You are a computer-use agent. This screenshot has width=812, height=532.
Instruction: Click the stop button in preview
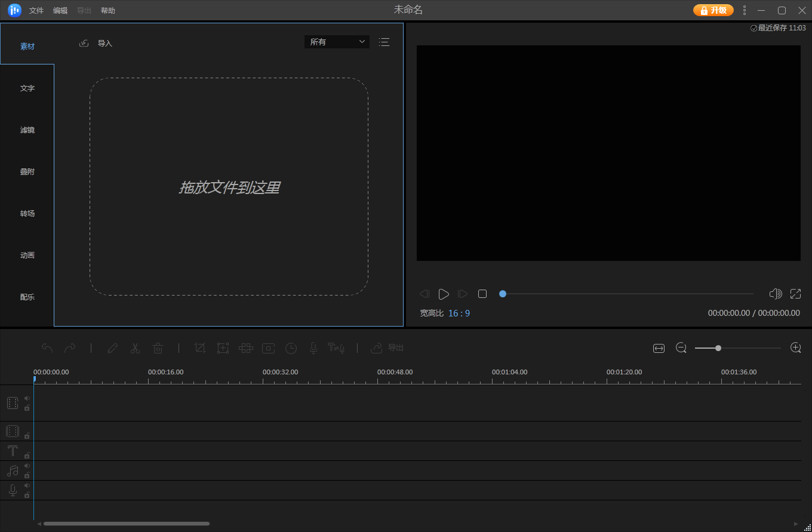482,294
